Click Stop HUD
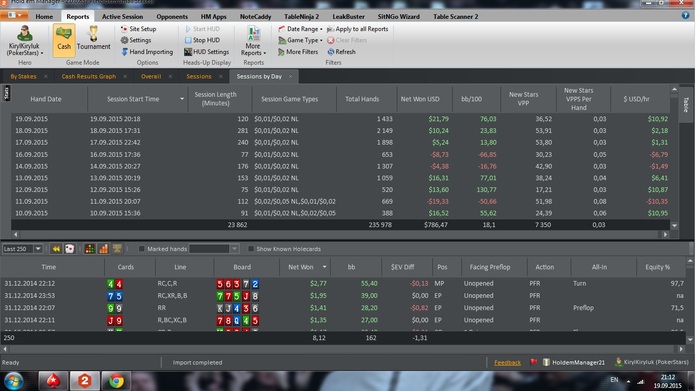 pos(202,40)
